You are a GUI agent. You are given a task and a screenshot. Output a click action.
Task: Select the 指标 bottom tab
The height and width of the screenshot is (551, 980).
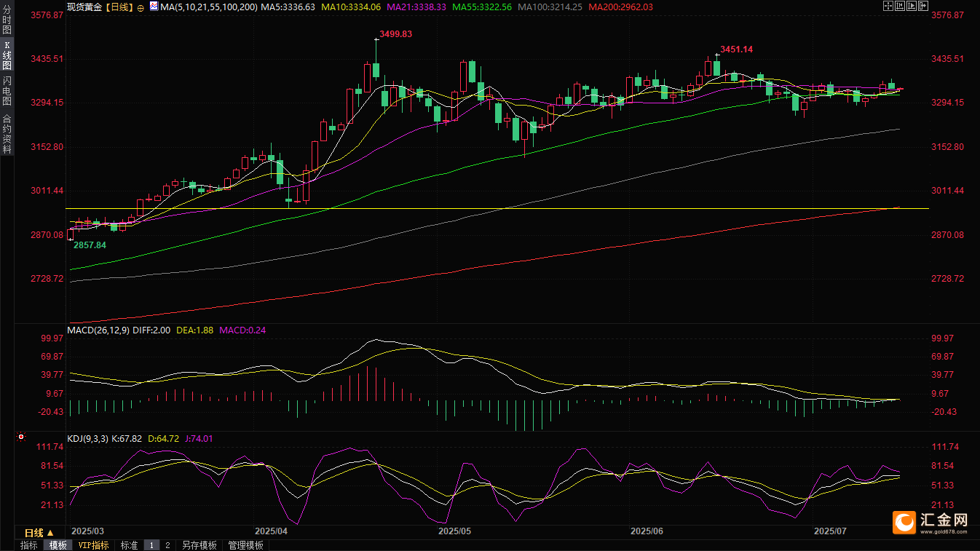pos(29,545)
